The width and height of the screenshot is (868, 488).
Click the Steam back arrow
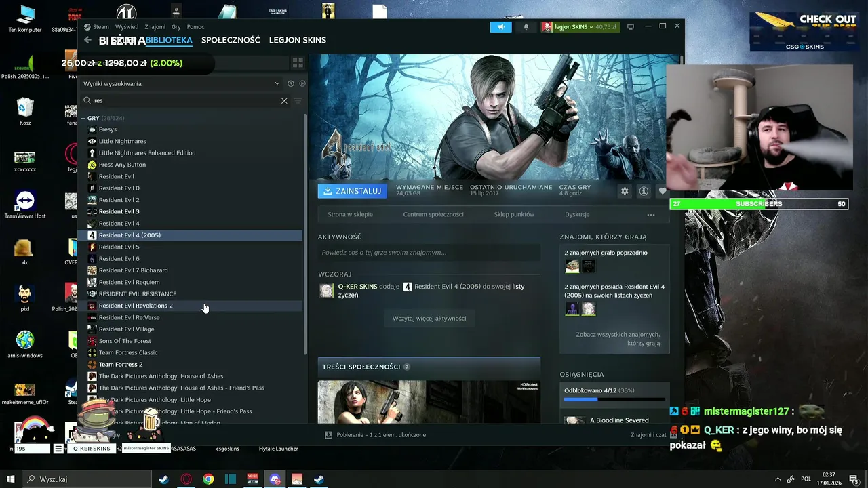tap(87, 40)
